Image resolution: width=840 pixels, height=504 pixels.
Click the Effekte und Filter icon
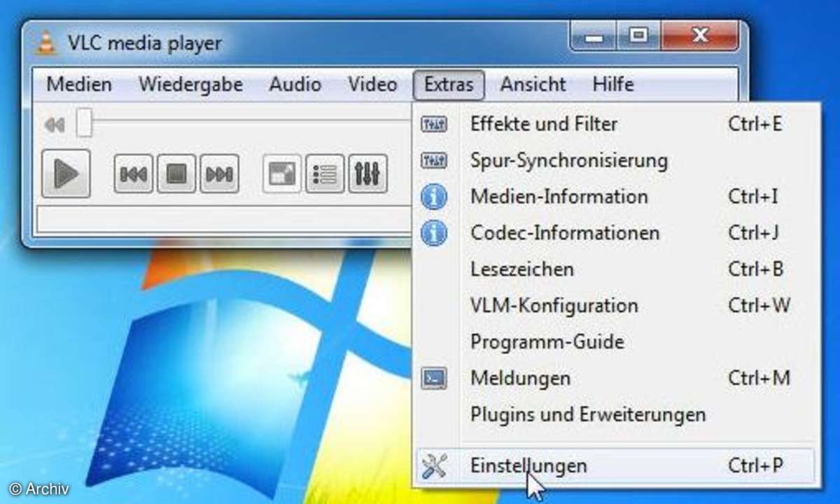[434, 125]
